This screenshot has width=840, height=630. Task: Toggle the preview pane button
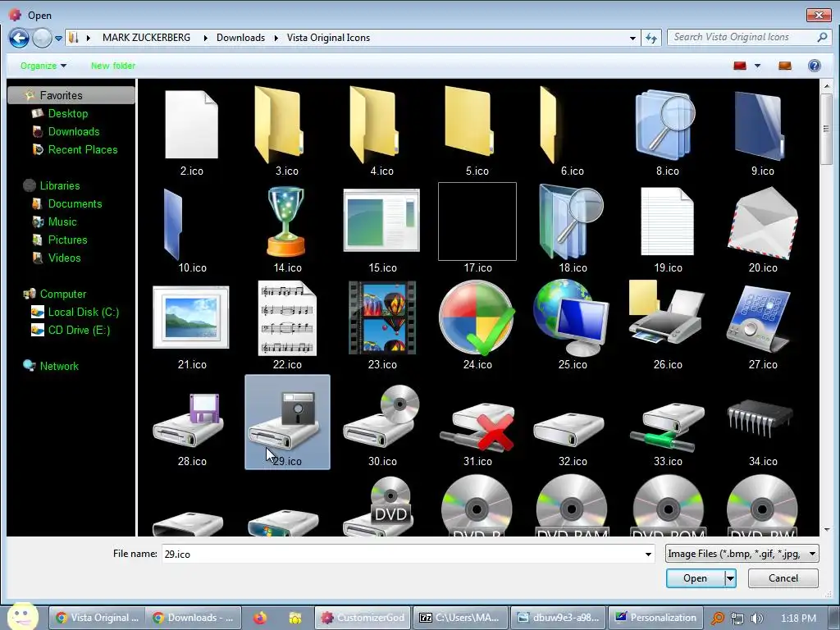[x=785, y=66]
